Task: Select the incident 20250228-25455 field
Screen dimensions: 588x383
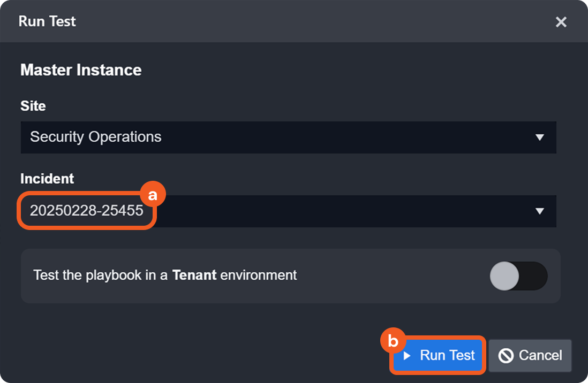Action: click(87, 211)
